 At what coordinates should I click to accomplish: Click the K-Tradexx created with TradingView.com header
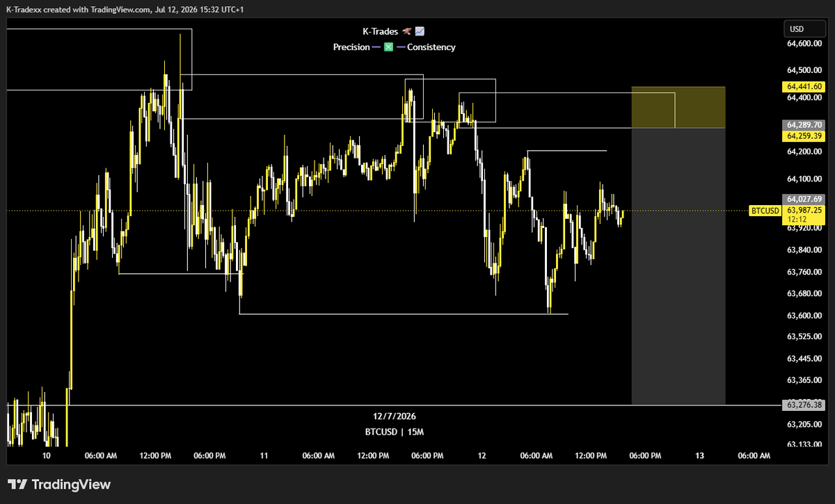(126, 10)
